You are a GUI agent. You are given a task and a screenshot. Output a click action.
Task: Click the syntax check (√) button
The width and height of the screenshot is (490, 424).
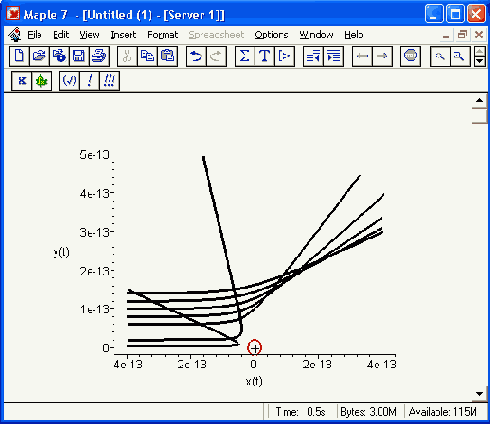click(x=69, y=81)
